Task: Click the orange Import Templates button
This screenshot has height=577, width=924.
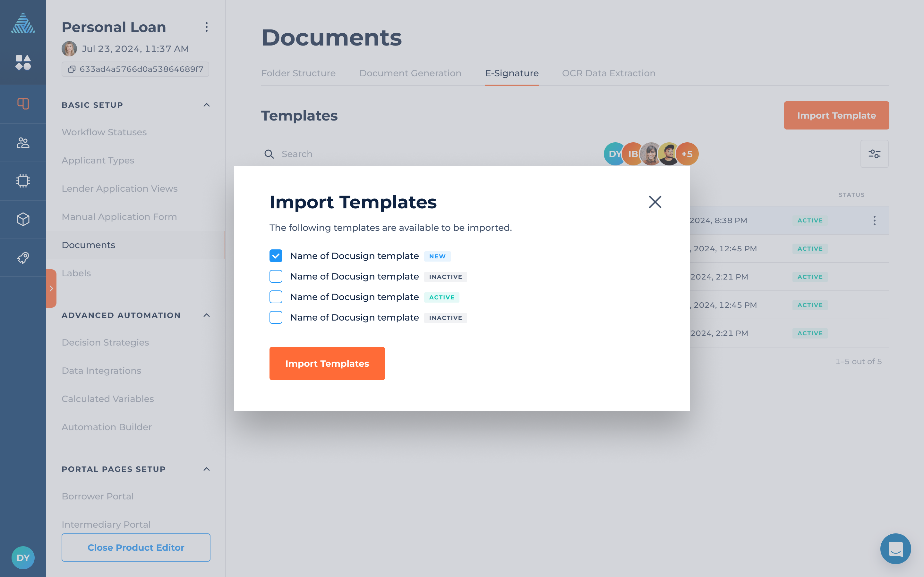Action: [x=327, y=363]
